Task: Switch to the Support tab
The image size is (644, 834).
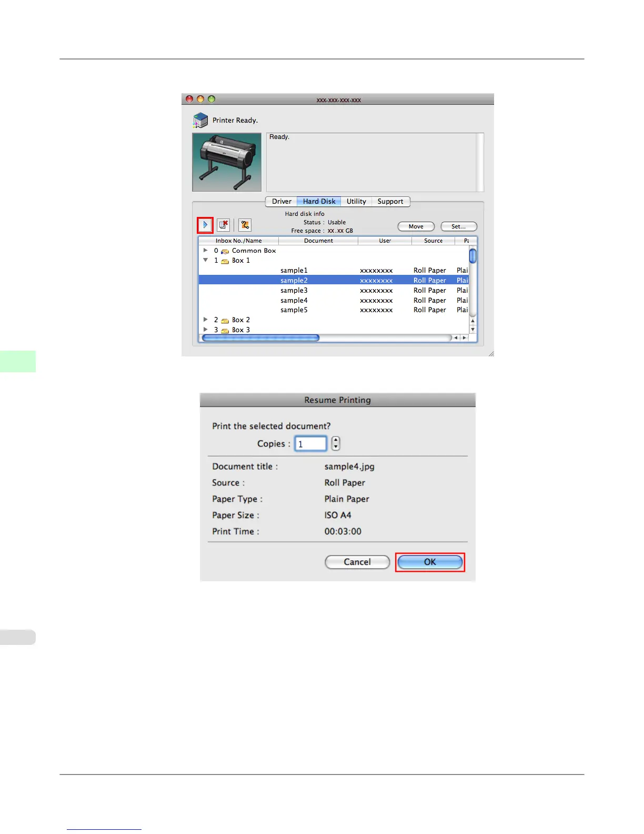Action: [390, 202]
